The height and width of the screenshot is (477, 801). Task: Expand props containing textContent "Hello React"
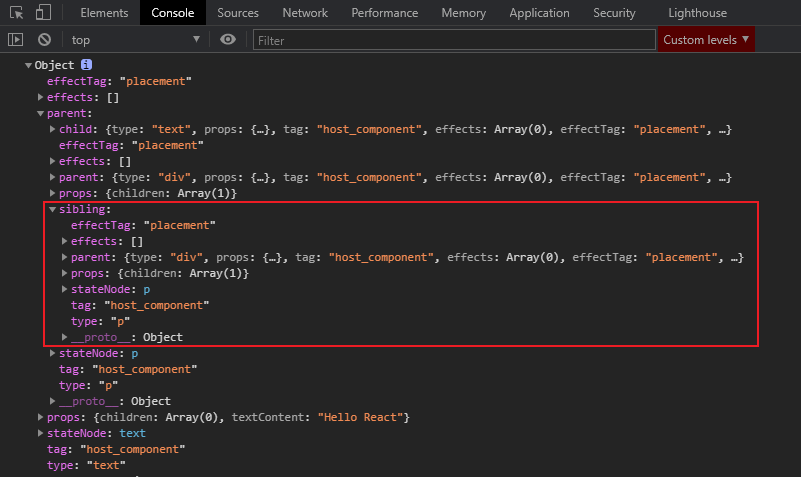41,417
